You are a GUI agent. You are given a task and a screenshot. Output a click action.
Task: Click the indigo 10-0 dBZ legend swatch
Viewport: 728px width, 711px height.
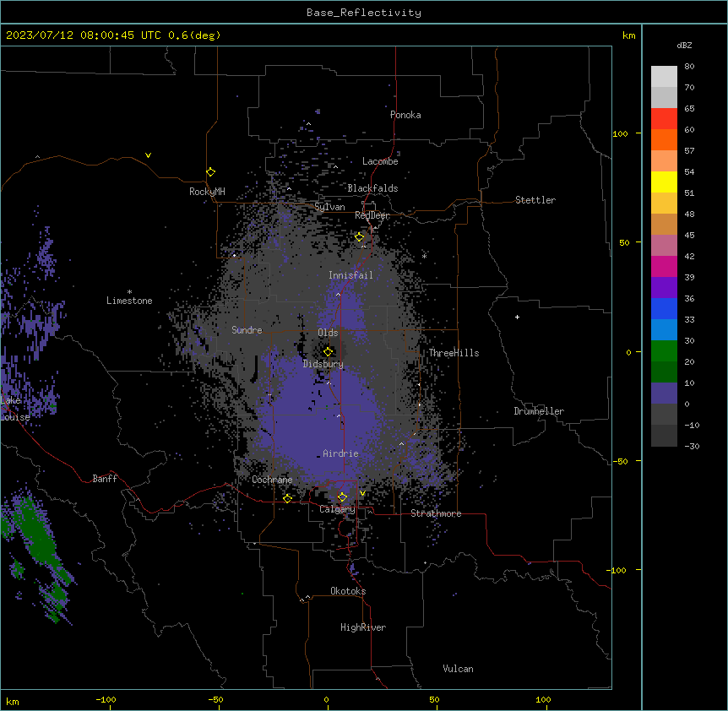point(664,393)
